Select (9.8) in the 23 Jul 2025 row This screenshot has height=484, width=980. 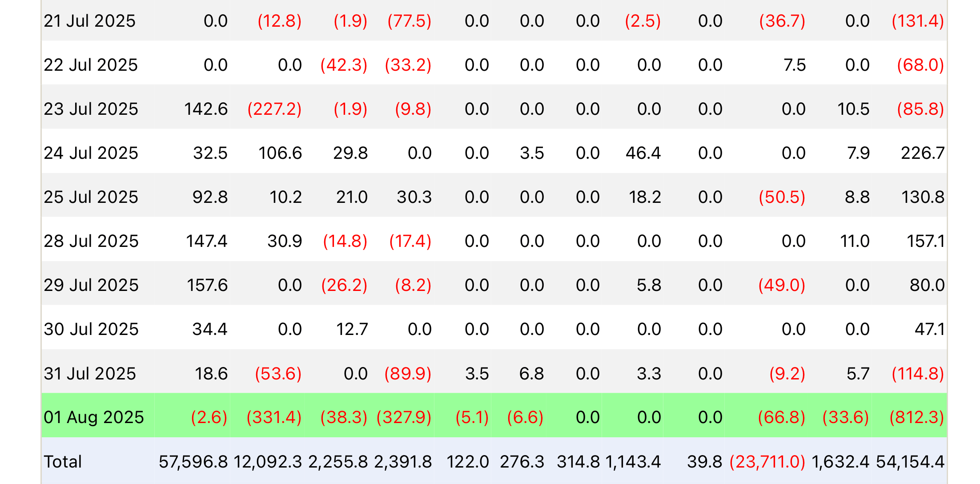tap(413, 109)
